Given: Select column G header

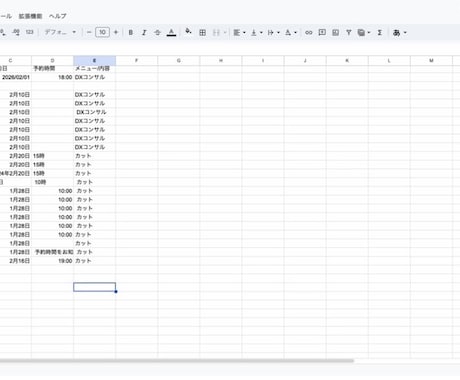Looking at the screenshot, I should click(x=179, y=60).
